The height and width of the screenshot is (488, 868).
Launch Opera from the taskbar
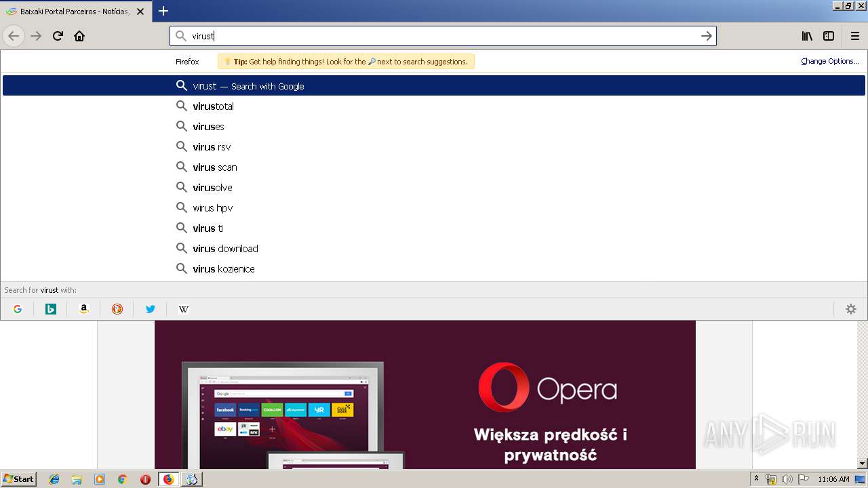tap(145, 479)
